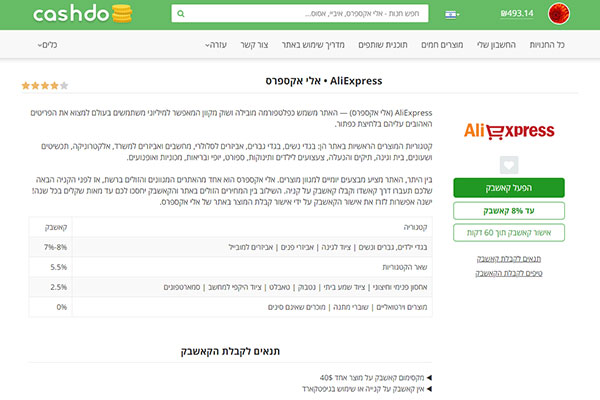Click אישור קאשבק תוך 60 דקות button
The image size is (600, 400).
point(509,233)
